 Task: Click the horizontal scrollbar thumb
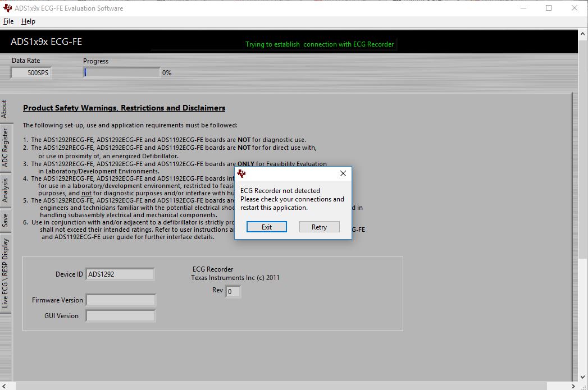pyautogui.click(x=281, y=386)
